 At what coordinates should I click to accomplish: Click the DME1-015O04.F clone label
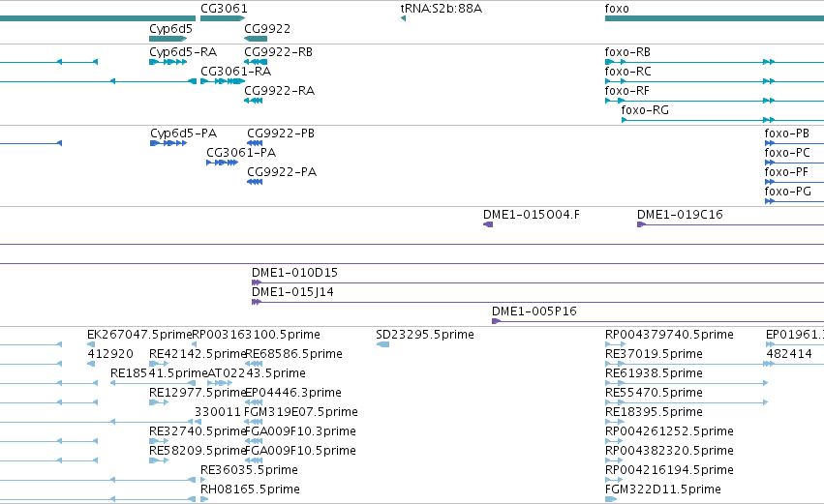(532, 215)
